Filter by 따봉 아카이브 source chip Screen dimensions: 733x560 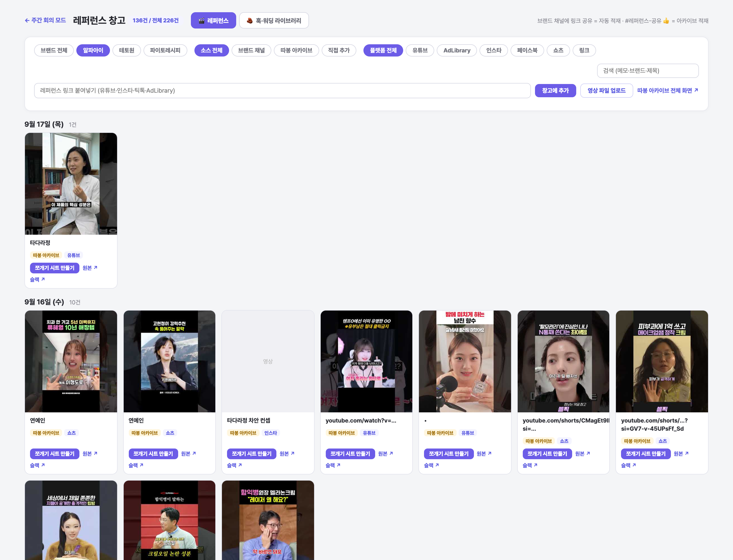(296, 50)
